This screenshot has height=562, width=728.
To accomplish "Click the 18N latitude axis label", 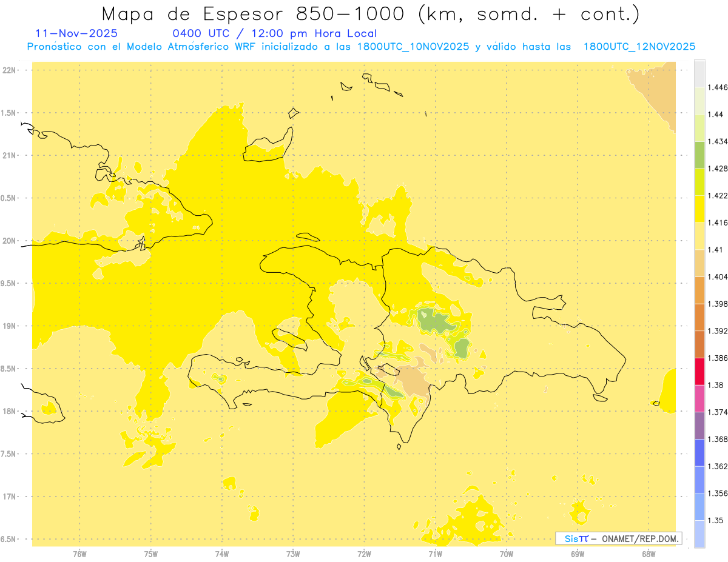I will pos(10,412).
